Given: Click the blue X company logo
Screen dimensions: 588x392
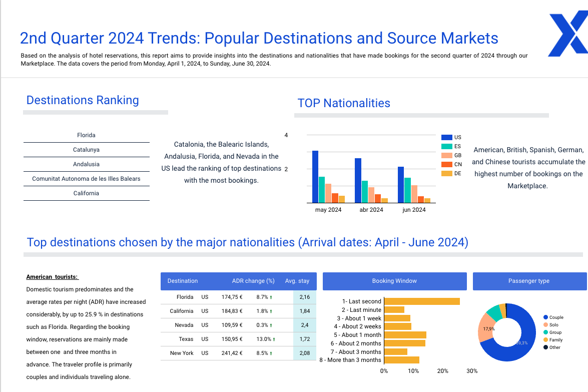Looking at the screenshot, I should click(x=568, y=35).
